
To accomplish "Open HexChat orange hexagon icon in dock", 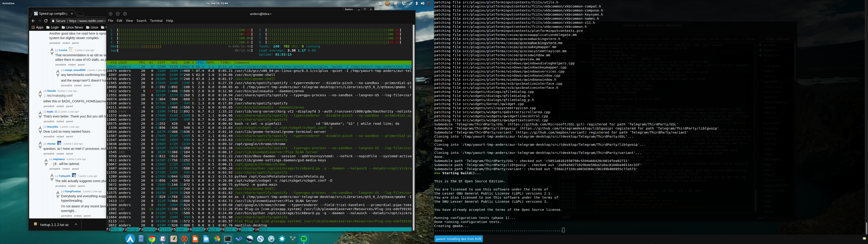I will point(185,239).
